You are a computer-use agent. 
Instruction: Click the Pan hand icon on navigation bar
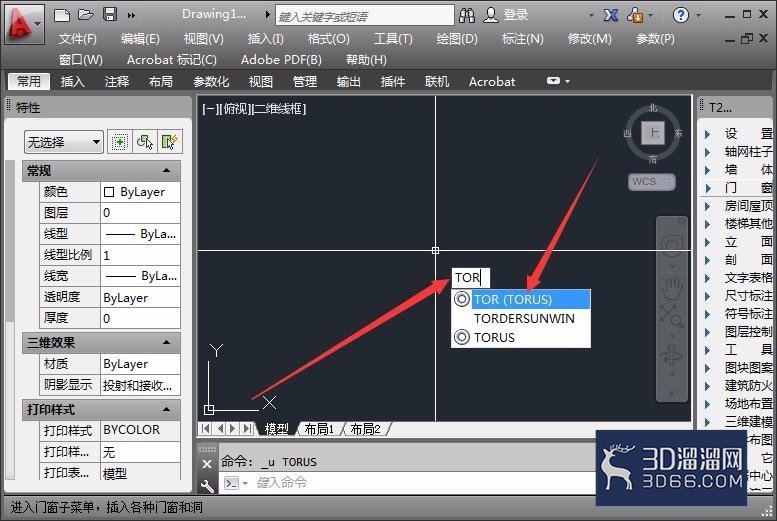671,288
